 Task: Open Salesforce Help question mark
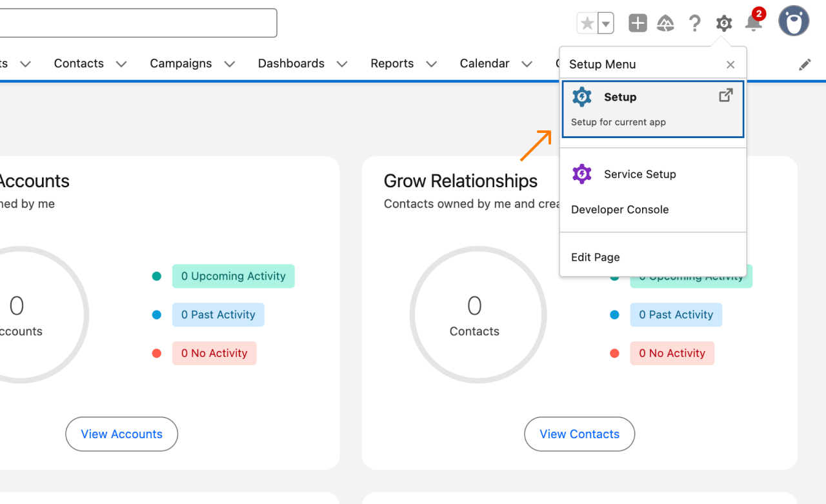coord(694,24)
